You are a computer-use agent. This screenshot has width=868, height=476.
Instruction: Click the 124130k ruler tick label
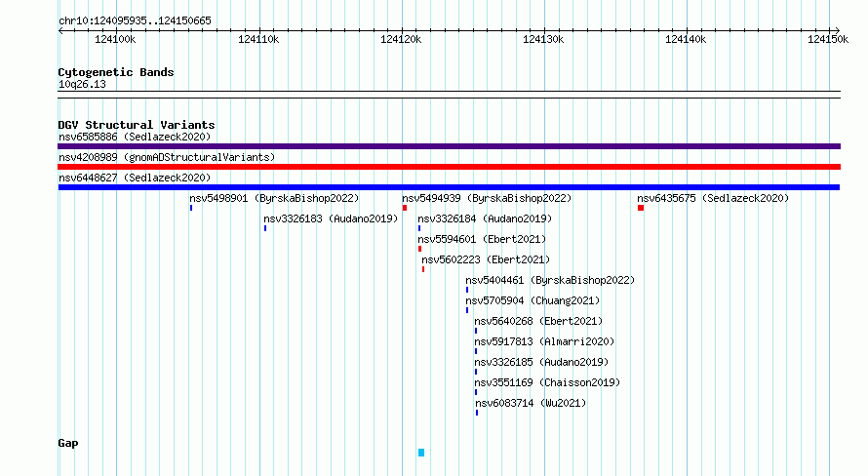click(543, 39)
